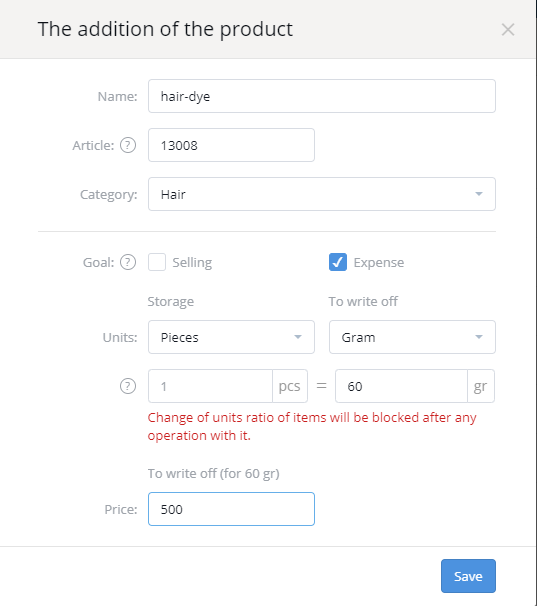Click the Expense label text

pyautogui.click(x=379, y=262)
